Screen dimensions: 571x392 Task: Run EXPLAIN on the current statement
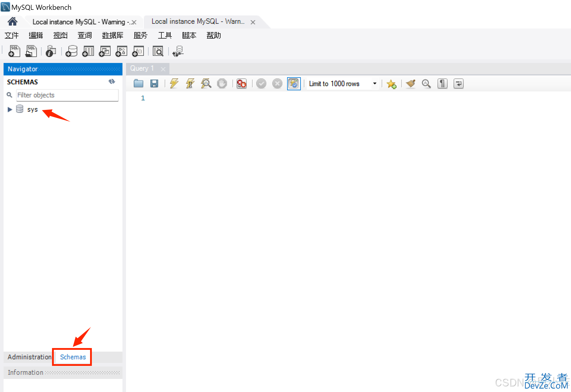[206, 83]
